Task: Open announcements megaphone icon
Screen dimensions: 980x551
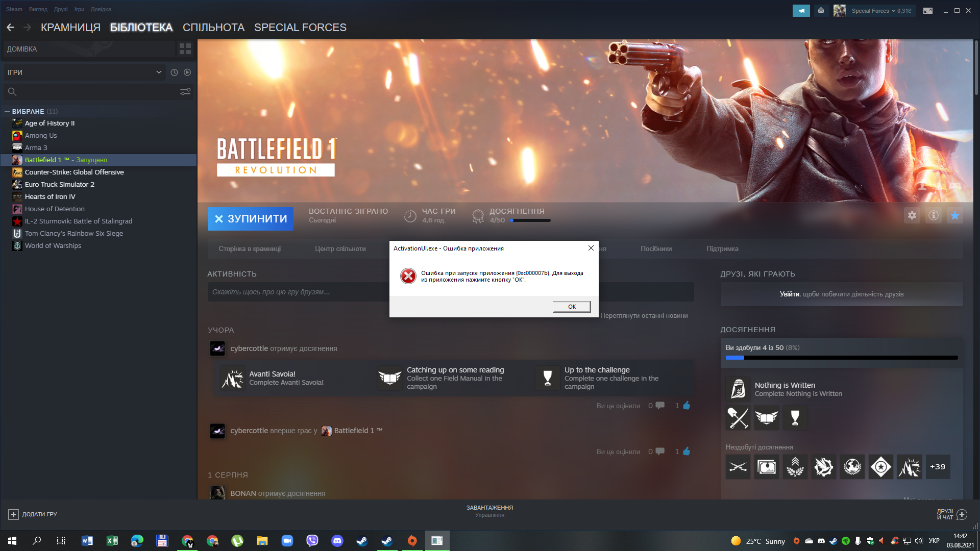Action: (801, 11)
